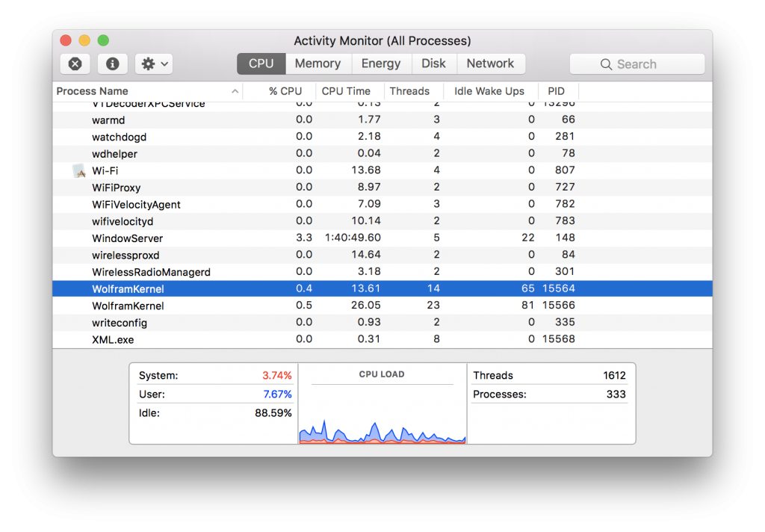Toggle sort arrow on Process Name column
Screen dimensions: 765x532
click(x=235, y=91)
